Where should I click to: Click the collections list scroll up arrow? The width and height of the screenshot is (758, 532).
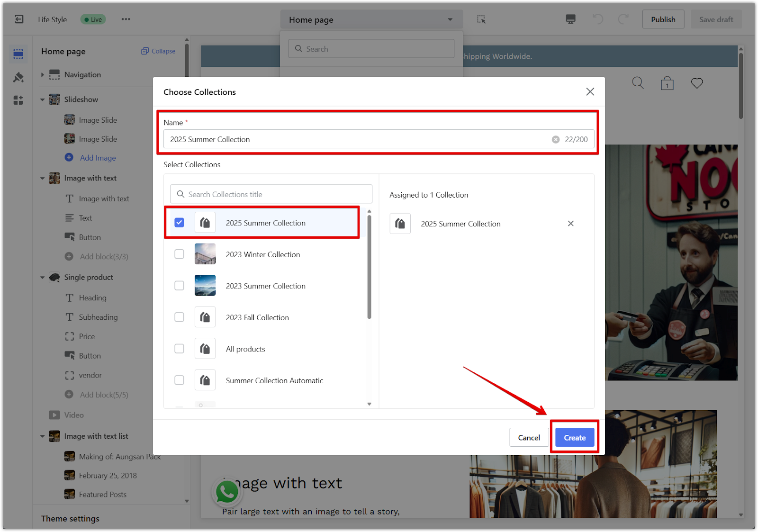(370, 211)
